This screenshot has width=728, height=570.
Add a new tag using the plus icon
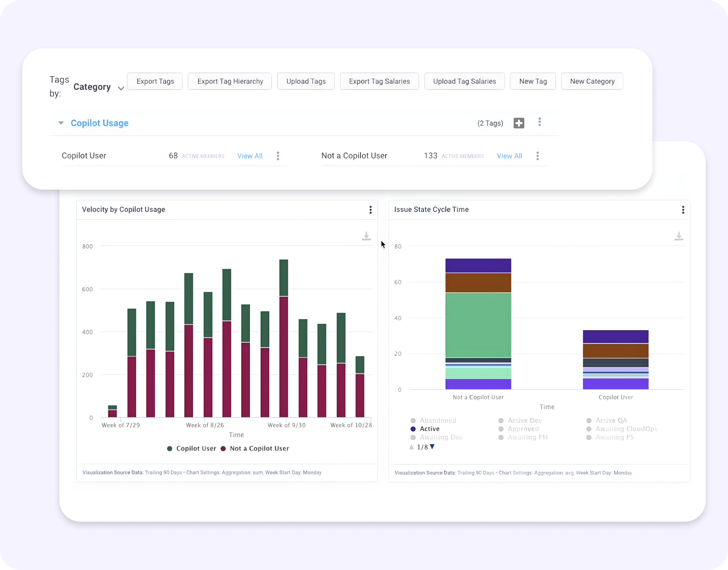tap(519, 123)
